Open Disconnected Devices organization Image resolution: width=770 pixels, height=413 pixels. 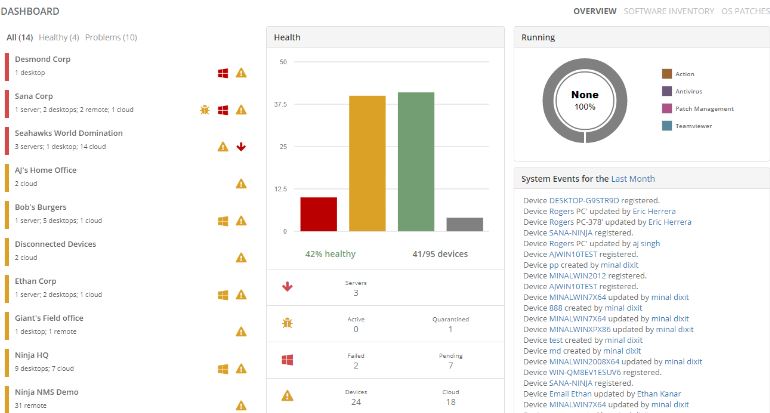click(x=55, y=244)
